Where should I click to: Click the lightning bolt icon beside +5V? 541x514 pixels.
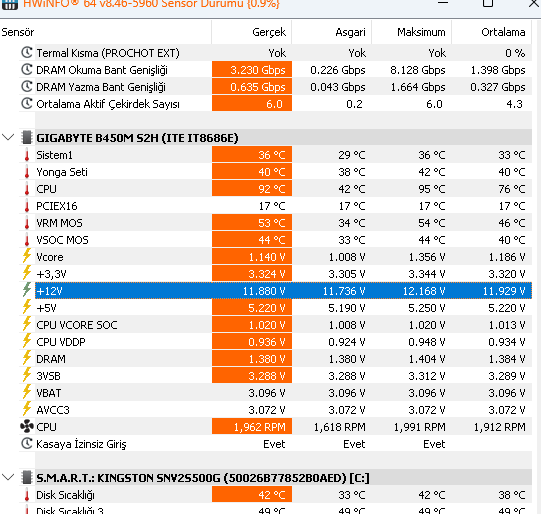coord(27,307)
